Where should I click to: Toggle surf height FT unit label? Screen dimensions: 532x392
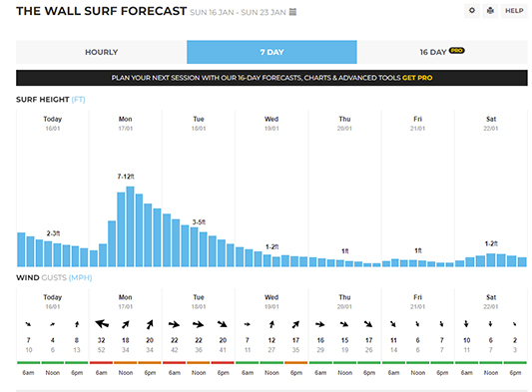[78, 100]
